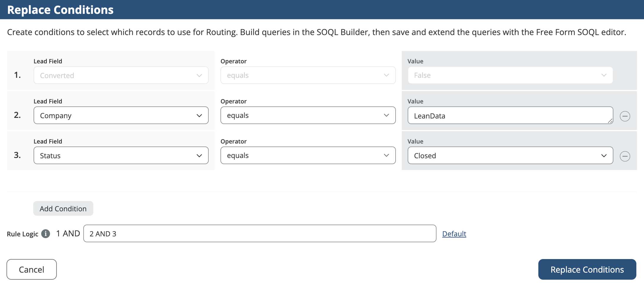Viewport: 644px width, 290px height.
Task: Click the Cancel button
Action: pos(31,269)
